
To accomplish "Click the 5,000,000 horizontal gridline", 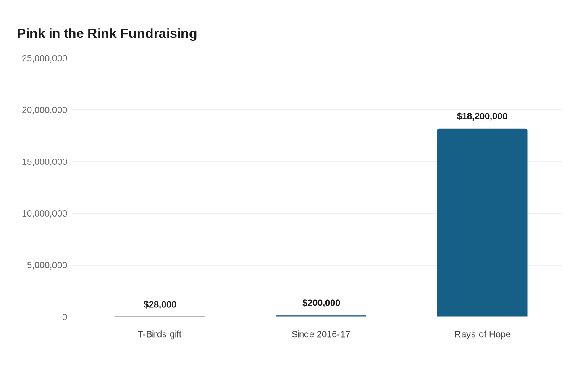I will [321, 265].
